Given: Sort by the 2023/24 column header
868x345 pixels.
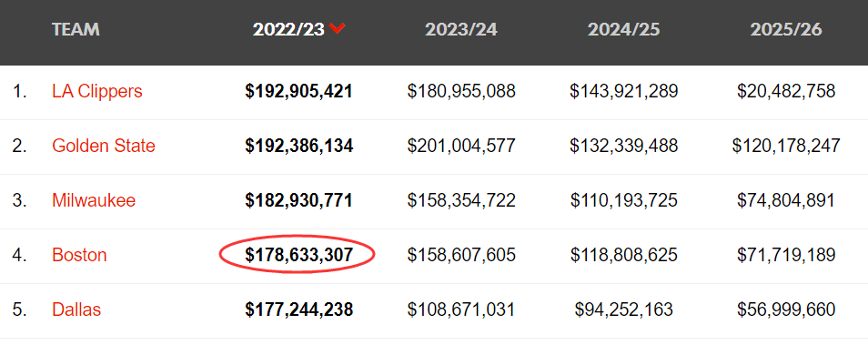Looking at the screenshot, I should [x=461, y=29].
